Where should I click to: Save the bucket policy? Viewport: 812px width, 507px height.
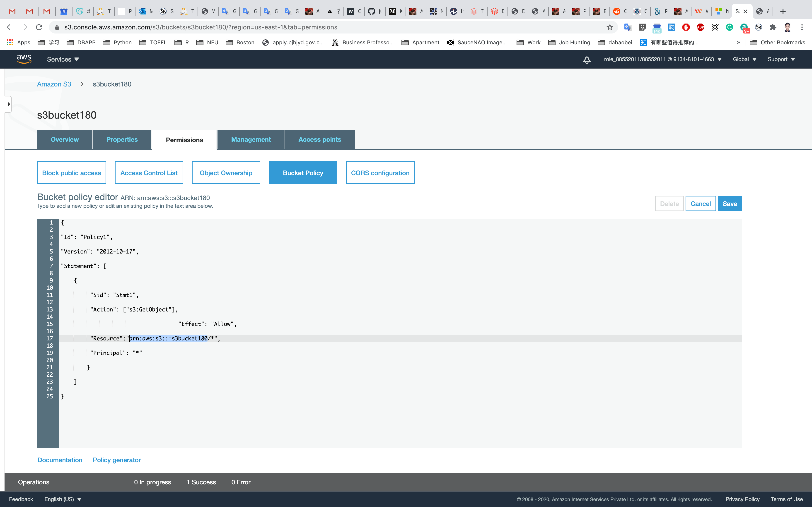point(730,203)
